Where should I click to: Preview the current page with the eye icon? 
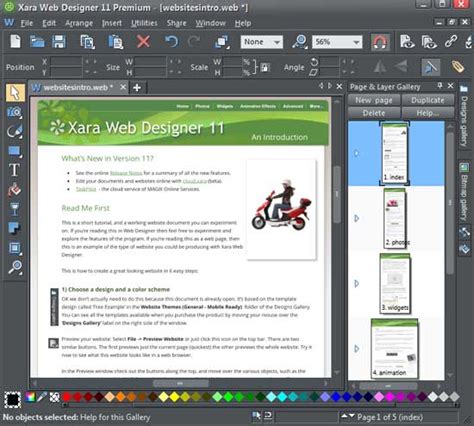[407, 42]
